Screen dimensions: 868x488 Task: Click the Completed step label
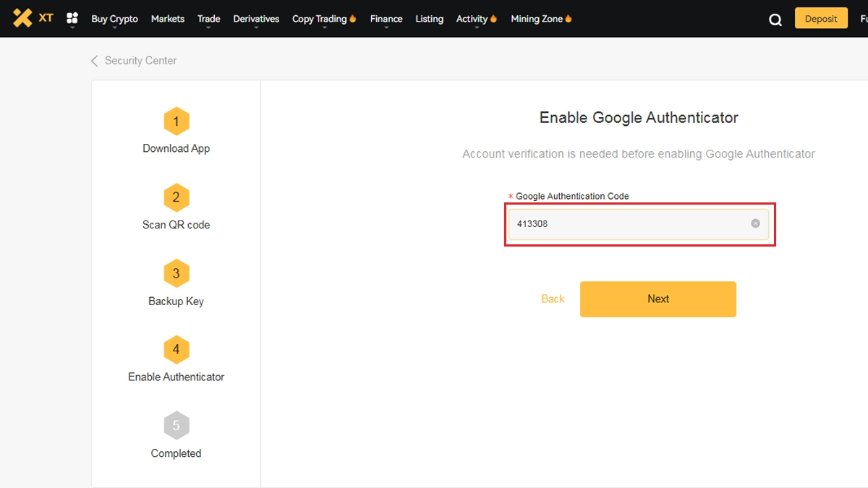[176, 453]
